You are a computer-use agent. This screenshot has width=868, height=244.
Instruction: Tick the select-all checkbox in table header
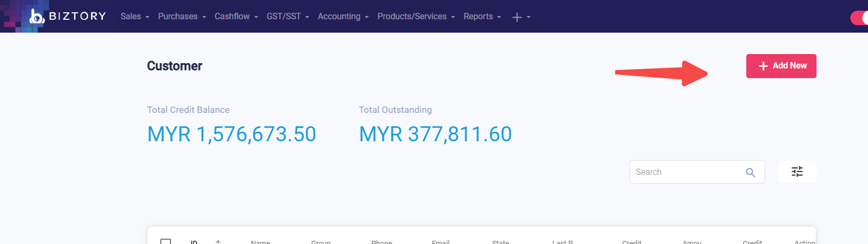(x=166, y=241)
